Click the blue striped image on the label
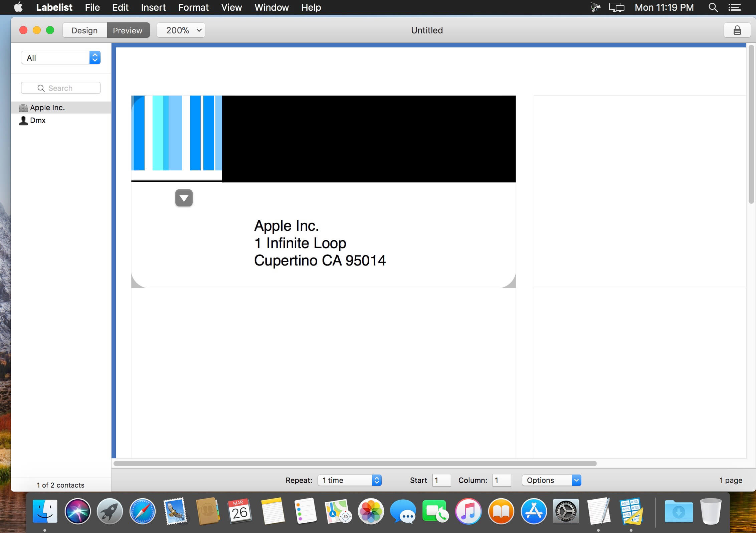The width and height of the screenshot is (756, 533). [x=177, y=133]
